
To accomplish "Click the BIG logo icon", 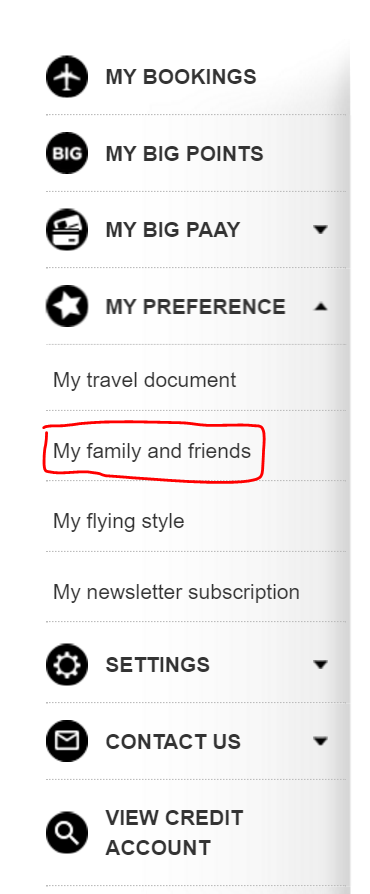I will click(67, 153).
